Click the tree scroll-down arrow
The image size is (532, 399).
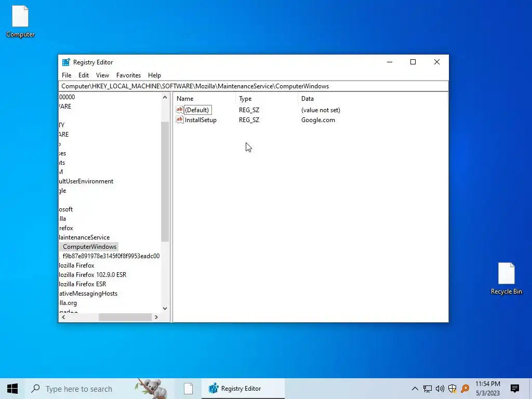(x=165, y=309)
